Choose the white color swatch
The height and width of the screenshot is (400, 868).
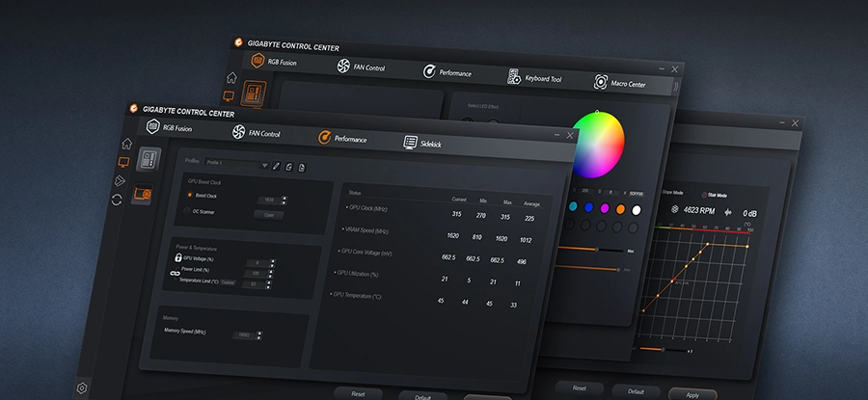pos(637,210)
